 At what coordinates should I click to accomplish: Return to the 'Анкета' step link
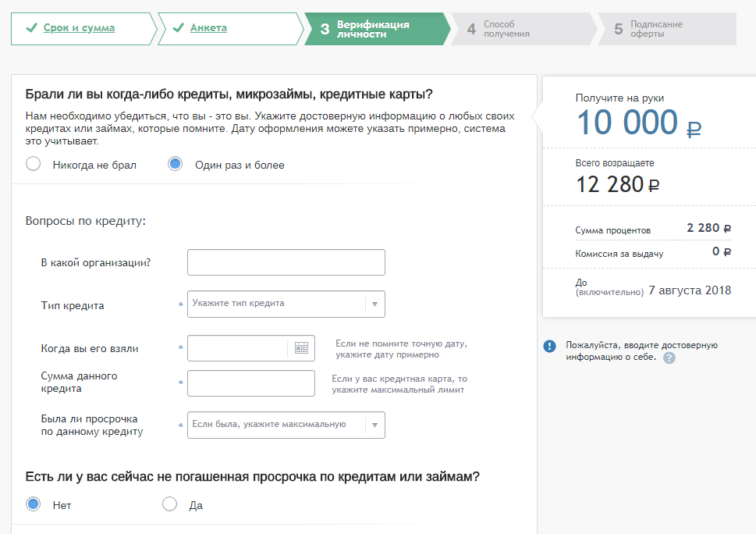point(208,28)
